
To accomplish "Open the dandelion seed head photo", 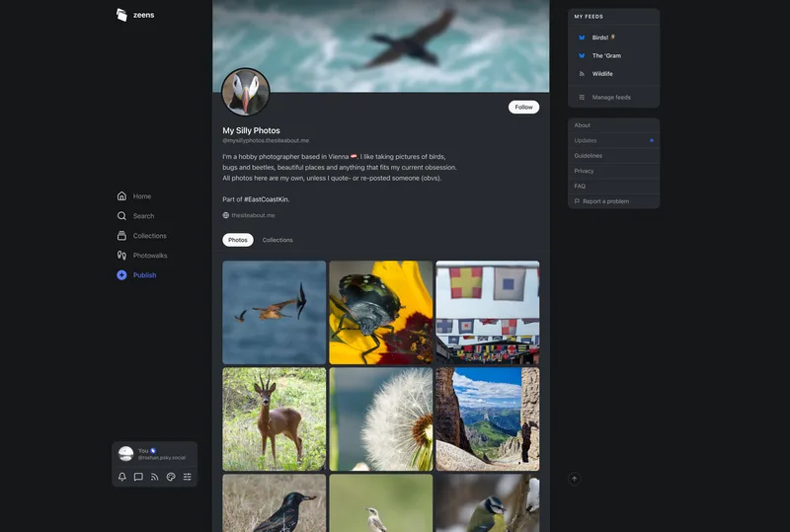I will coord(381,419).
